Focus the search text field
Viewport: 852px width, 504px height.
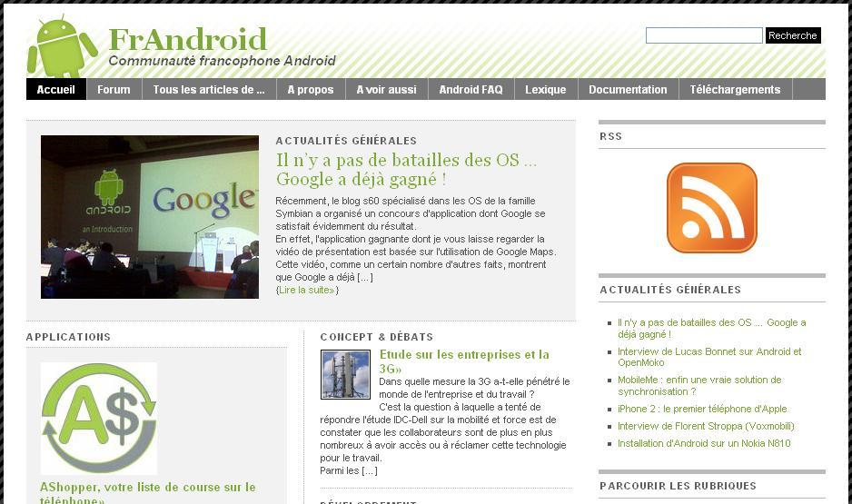(x=704, y=35)
